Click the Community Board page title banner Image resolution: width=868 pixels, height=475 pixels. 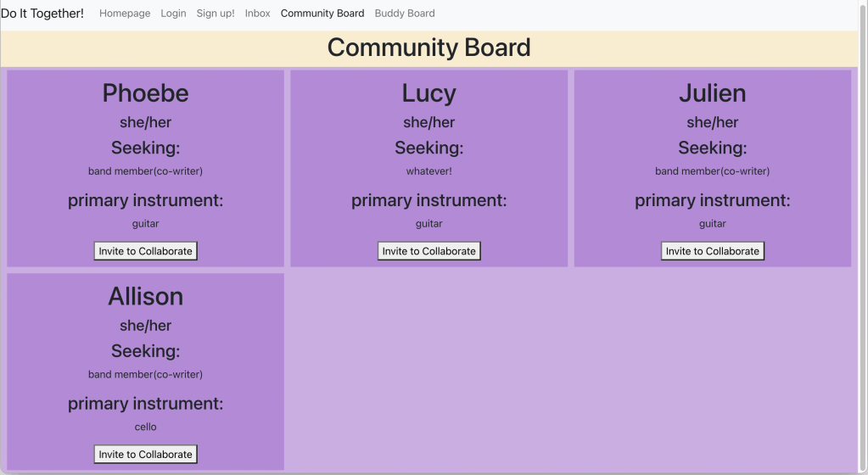(428, 47)
